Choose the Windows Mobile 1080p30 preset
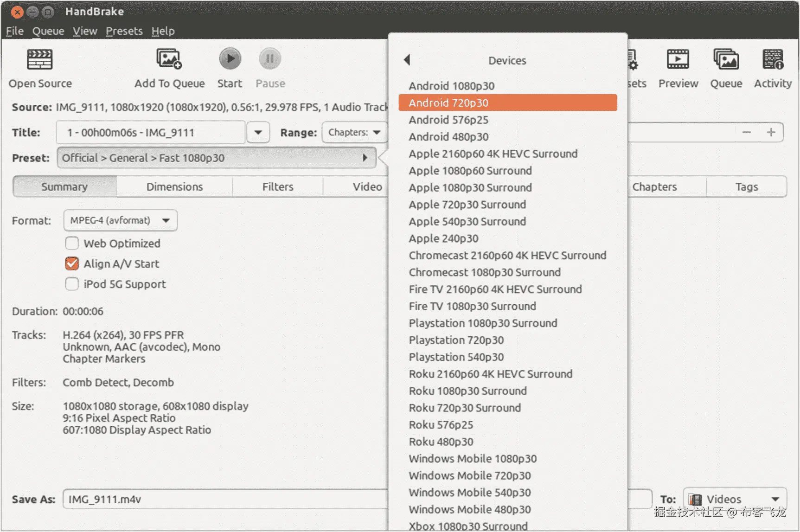Viewport: 800px width, 532px height. 508,458
